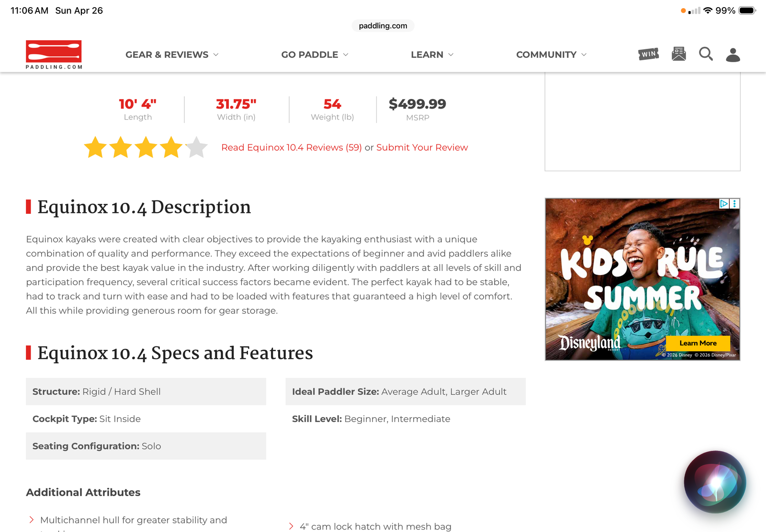Open the newsletter icon in header
Screen dimensions: 766x532
[678, 54]
